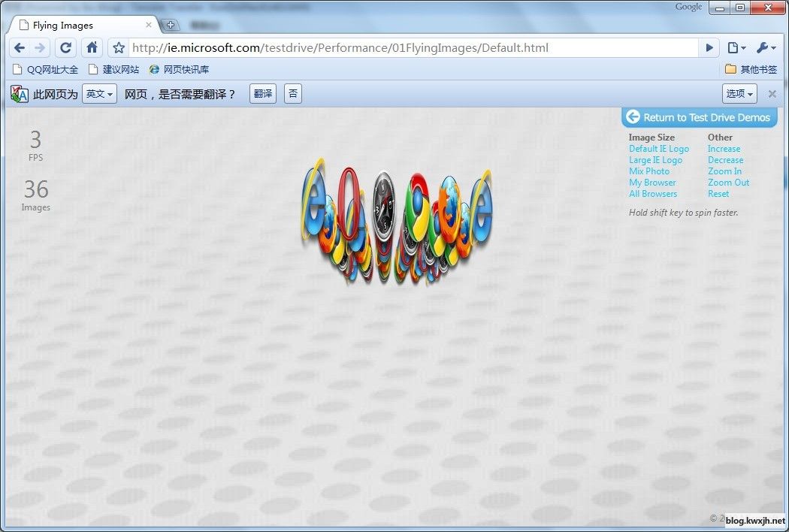Bookmark this page with the star icon
Screen dimensions: 789x532
(x=119, y=48)
